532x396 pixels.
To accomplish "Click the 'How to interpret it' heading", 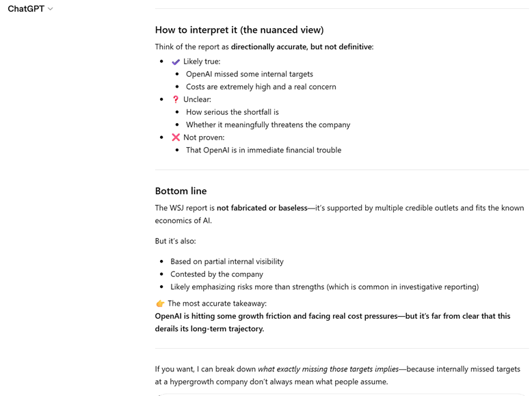I will click(x=239, y=30).
